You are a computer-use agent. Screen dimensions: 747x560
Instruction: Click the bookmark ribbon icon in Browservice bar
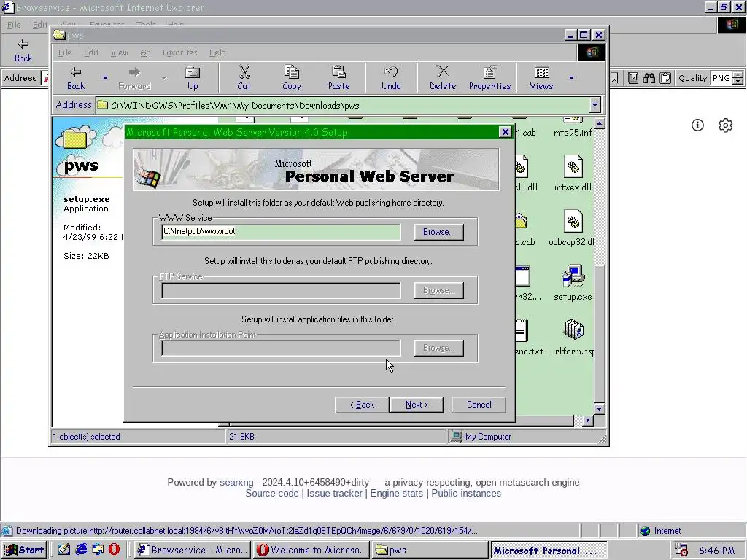click(614, 77)
